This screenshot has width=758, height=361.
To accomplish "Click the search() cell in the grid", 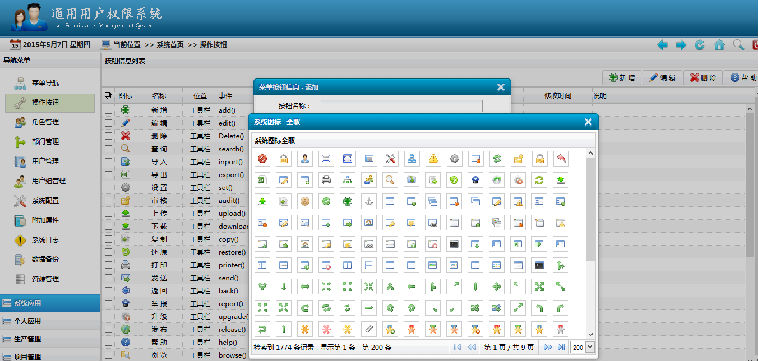I will coord(232,149).
